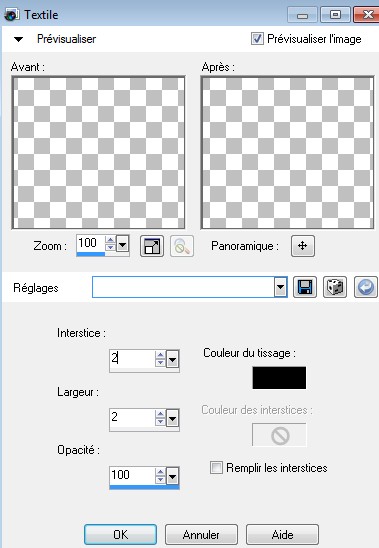This screenshot has width=379, height=548.
Task: Click the greyed-out magnifier zoom icon
Action: coord(182,246)
